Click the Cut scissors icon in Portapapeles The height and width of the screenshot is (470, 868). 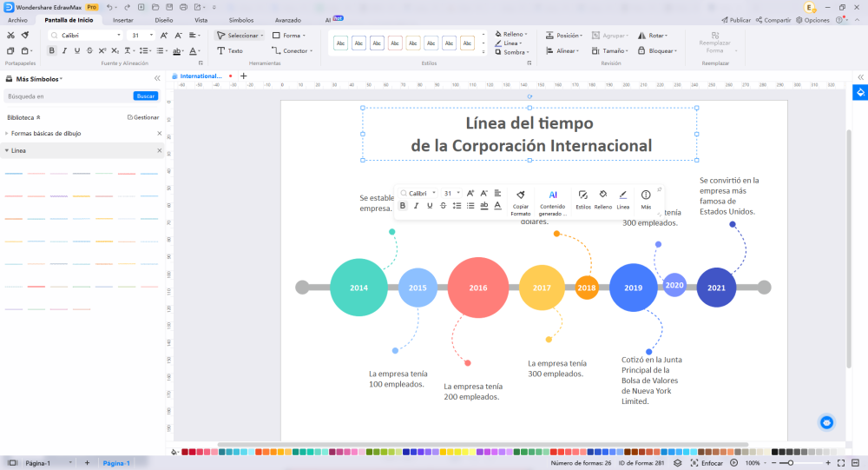[x=10, y=36]
